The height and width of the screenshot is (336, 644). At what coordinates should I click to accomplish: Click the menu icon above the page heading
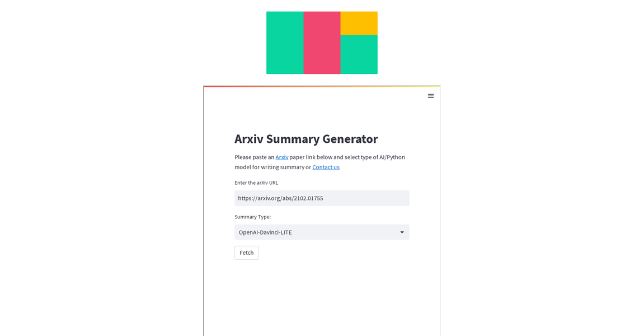coord(430,96)
